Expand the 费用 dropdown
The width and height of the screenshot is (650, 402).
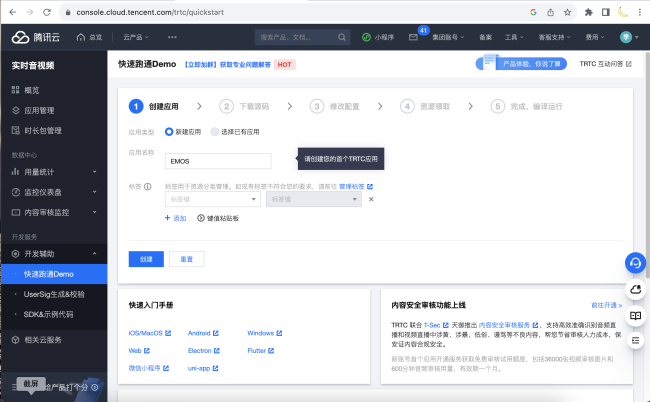click(x=595, y=37)
